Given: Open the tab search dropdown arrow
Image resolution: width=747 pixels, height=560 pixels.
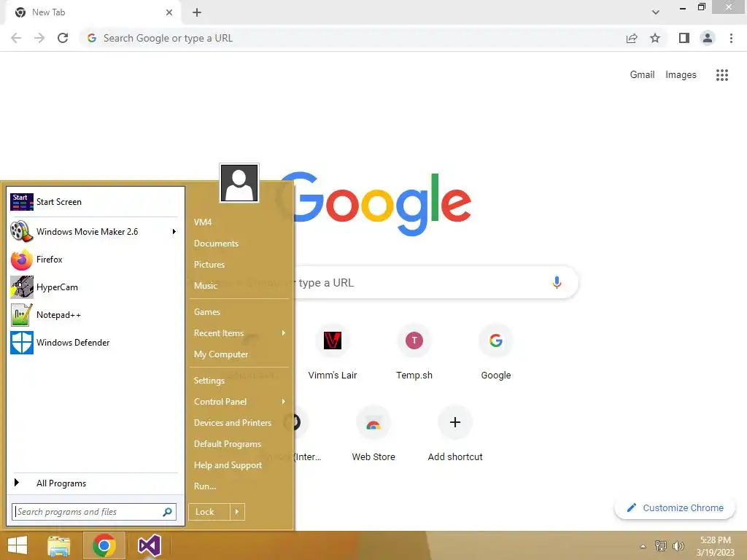Looking at the screenshot, I should tap(656, 12).
